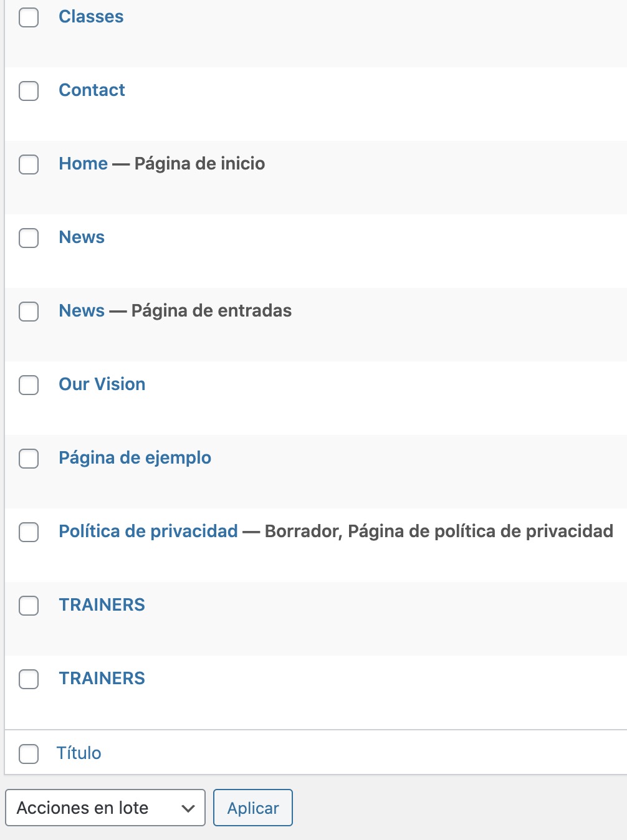Check the Our Vision row checkbox
The image size is (627, 840).
coord(29,385)
